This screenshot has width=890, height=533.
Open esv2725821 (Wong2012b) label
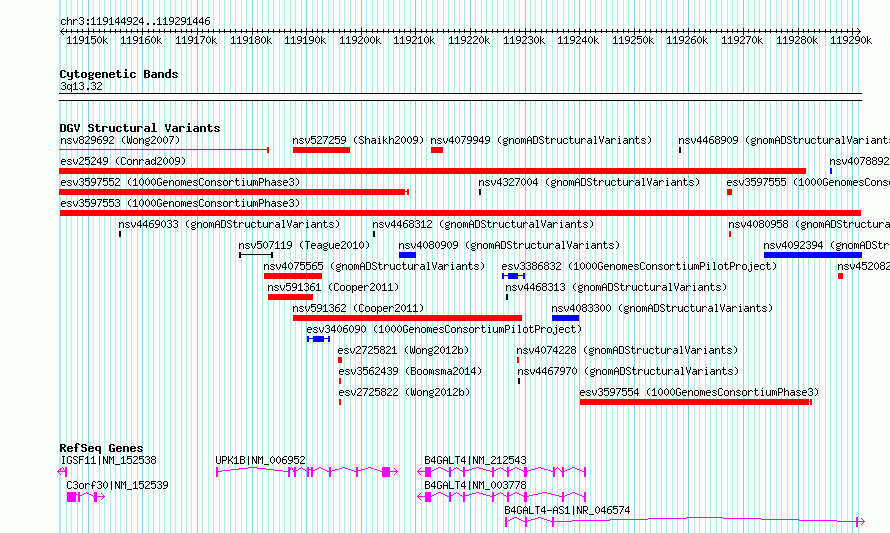pos(404,350)
